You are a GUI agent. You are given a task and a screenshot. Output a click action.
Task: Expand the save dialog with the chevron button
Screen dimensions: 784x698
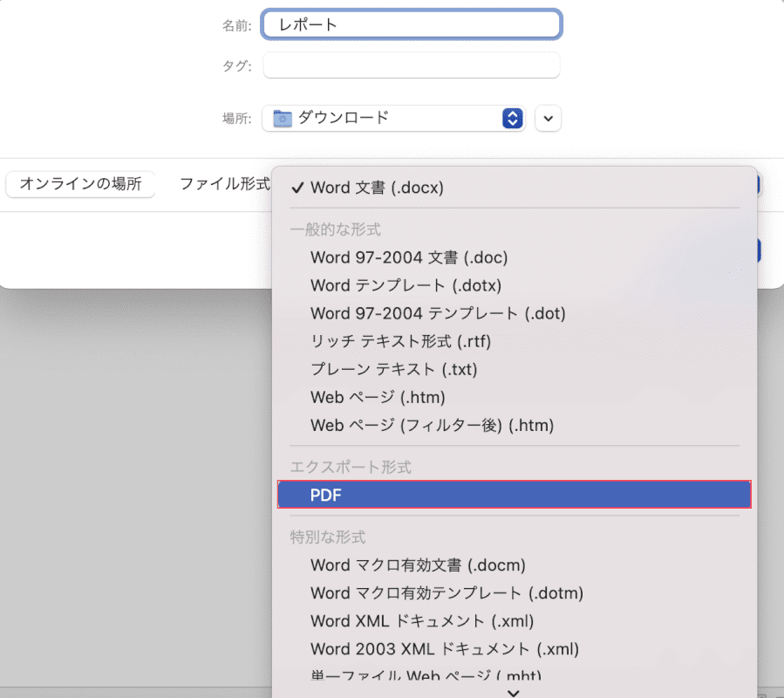tap(548, 119)
